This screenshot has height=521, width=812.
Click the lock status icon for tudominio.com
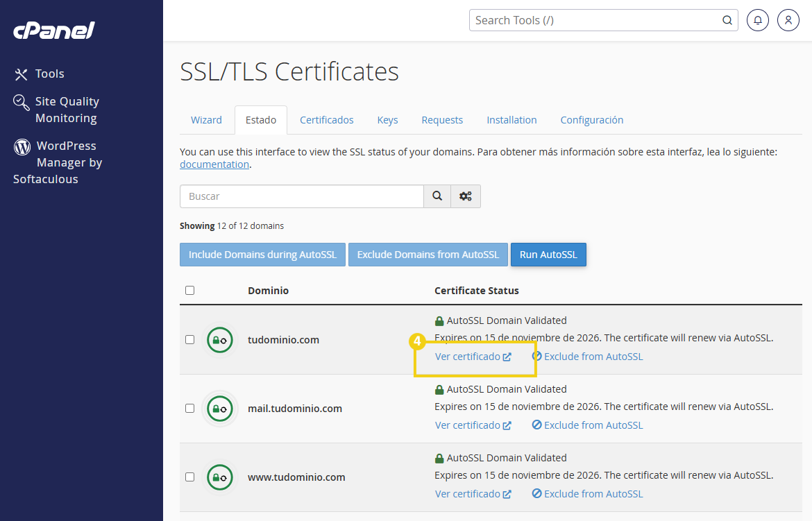[x=220, y=340]
